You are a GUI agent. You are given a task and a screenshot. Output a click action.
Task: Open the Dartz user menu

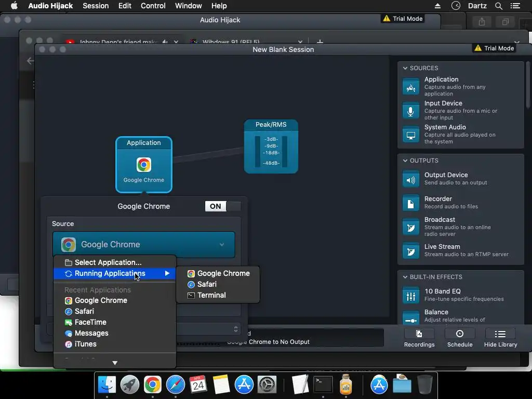pos(477,6)
